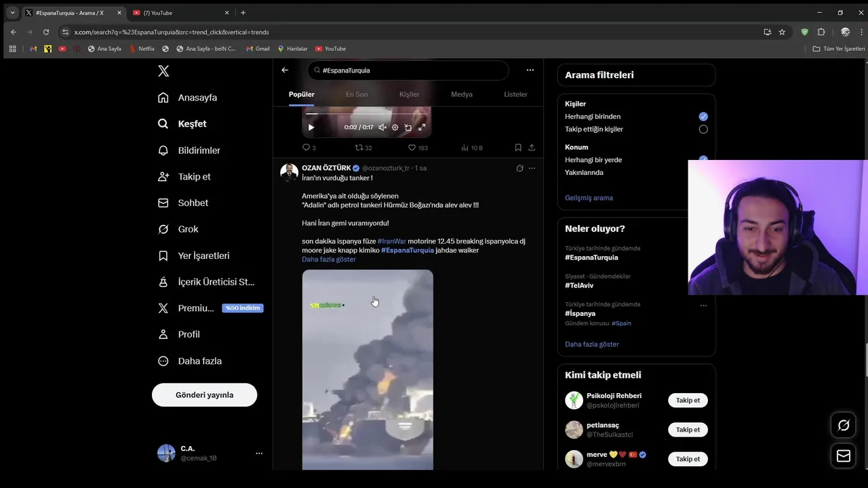Open account menu dots near C.A.
The height and width of the screenshot is (488, 868).
pos(259,453)
